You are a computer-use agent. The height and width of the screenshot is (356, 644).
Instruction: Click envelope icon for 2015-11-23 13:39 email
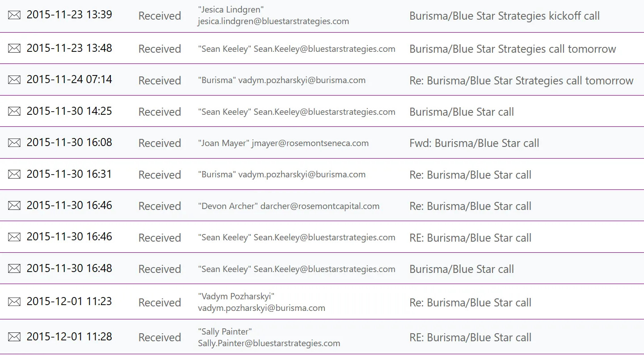click(14, 15)
